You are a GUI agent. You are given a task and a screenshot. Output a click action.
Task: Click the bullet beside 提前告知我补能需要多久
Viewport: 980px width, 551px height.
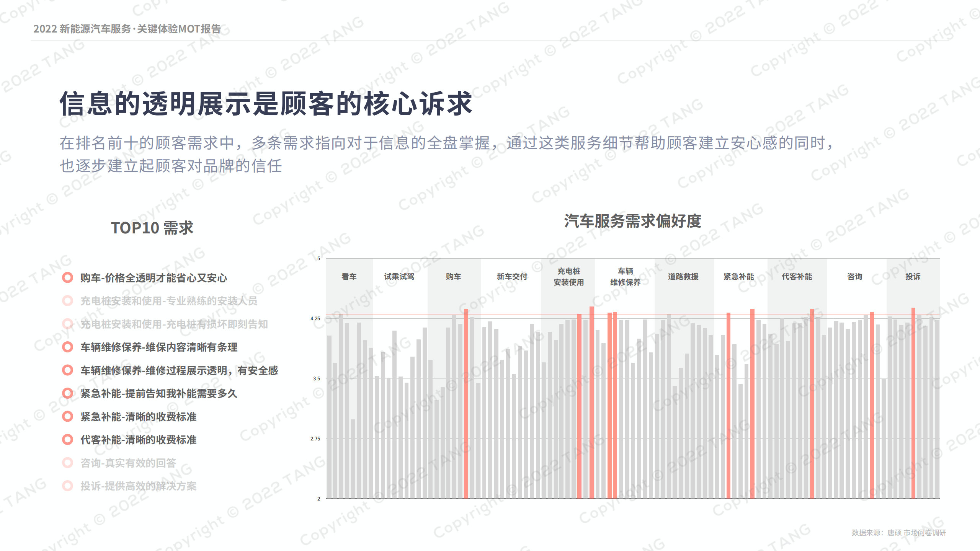click(68, 393)
